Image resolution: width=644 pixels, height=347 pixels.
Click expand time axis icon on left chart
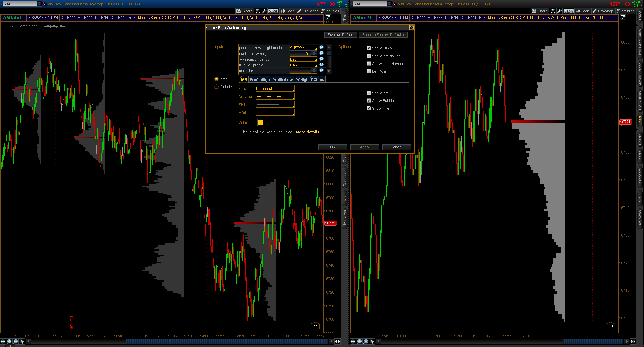point(337,341)
